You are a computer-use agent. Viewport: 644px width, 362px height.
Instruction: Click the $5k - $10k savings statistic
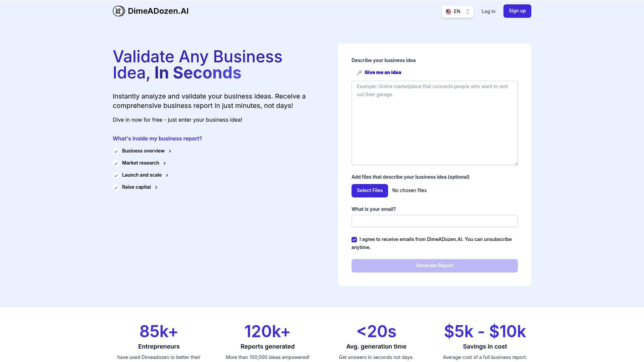click(x=485, y=342)
